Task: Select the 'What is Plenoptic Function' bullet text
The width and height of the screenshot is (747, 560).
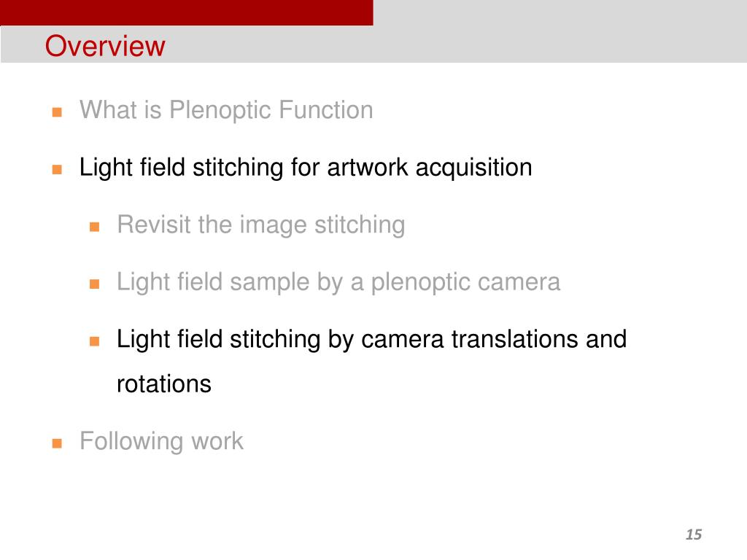Action: tap(226, 110)
